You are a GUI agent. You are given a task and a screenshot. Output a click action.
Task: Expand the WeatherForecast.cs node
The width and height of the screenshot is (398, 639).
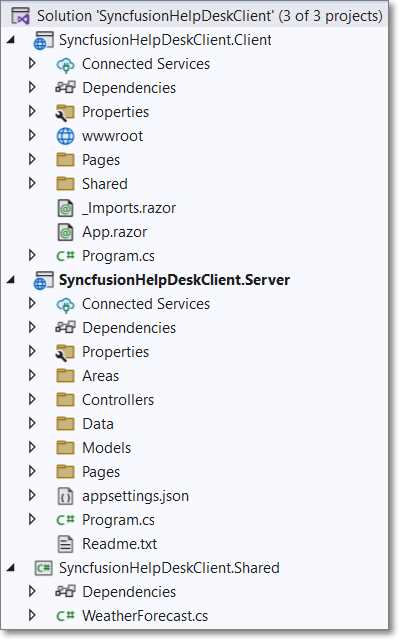(x=32, y=615)
